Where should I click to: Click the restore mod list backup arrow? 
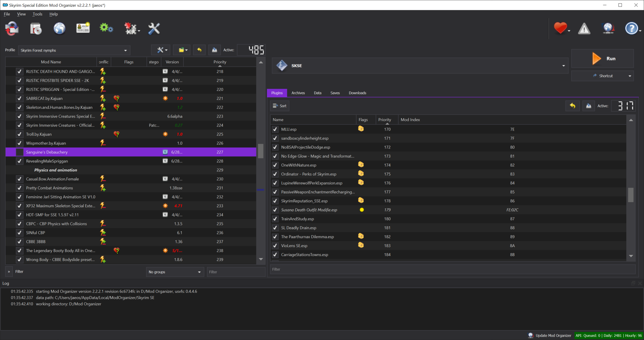point(199,50)
